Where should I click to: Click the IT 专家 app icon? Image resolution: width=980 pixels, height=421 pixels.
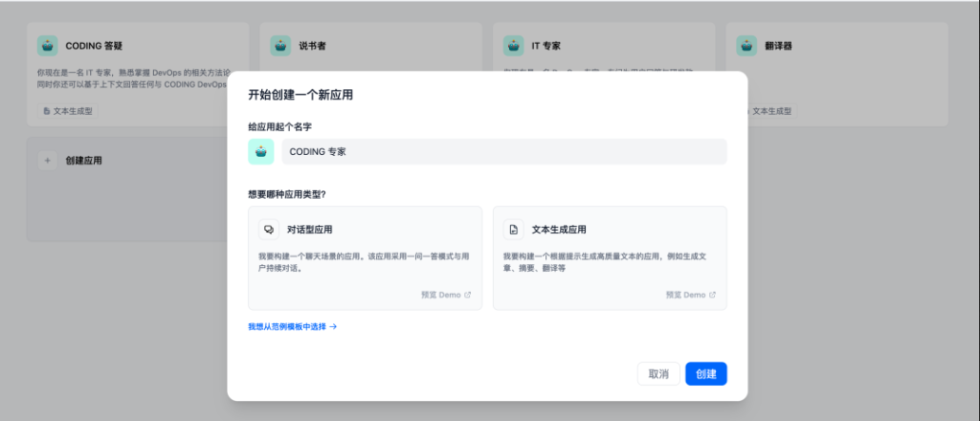(x=514, y=45)
